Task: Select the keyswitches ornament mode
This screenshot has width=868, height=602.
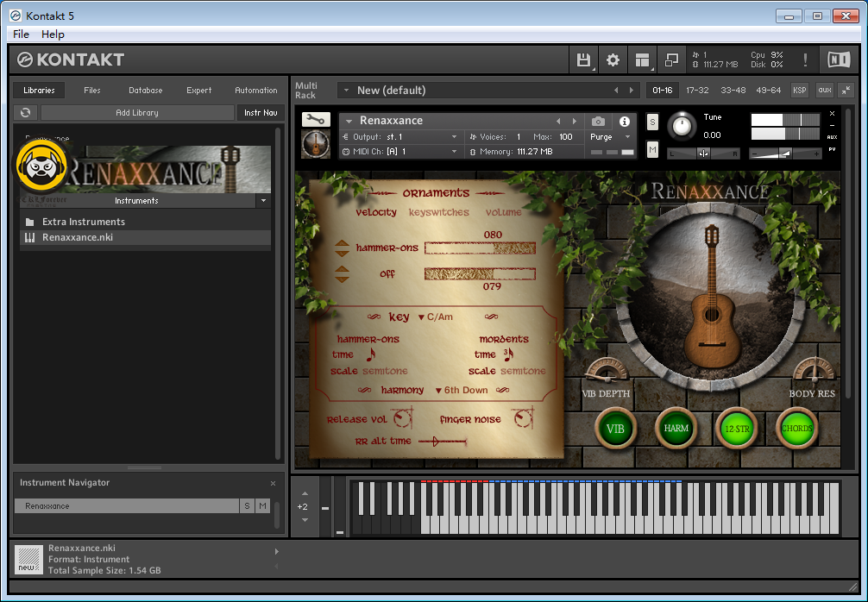Action: click(x=438, y=212)
